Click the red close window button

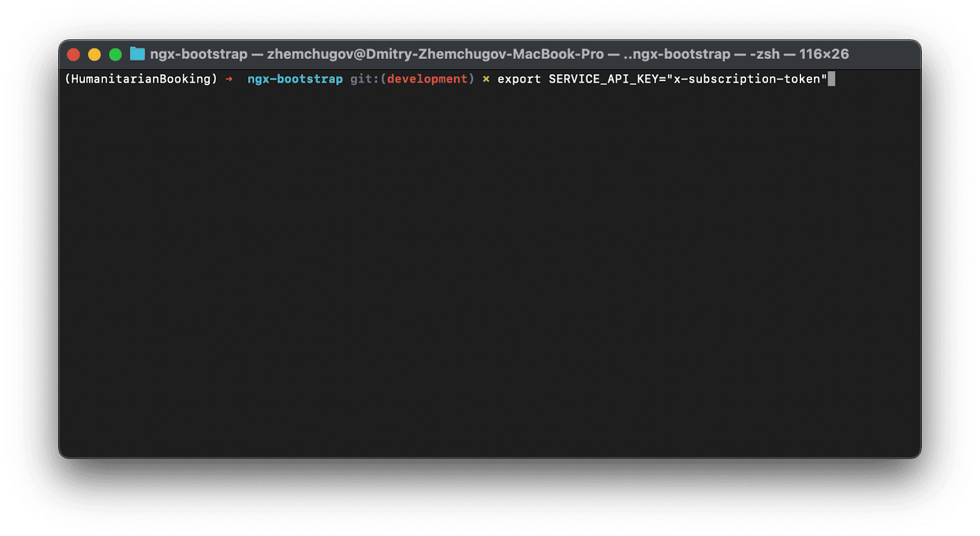pos(73,55)
